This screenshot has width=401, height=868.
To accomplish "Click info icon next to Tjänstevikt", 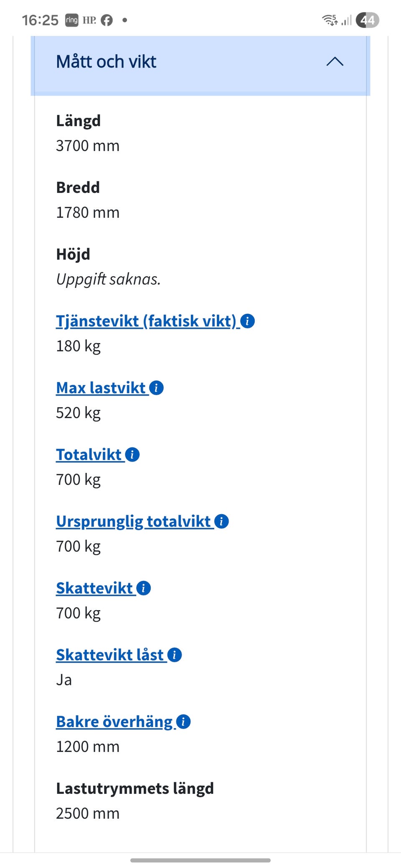I will pos(248,321).
